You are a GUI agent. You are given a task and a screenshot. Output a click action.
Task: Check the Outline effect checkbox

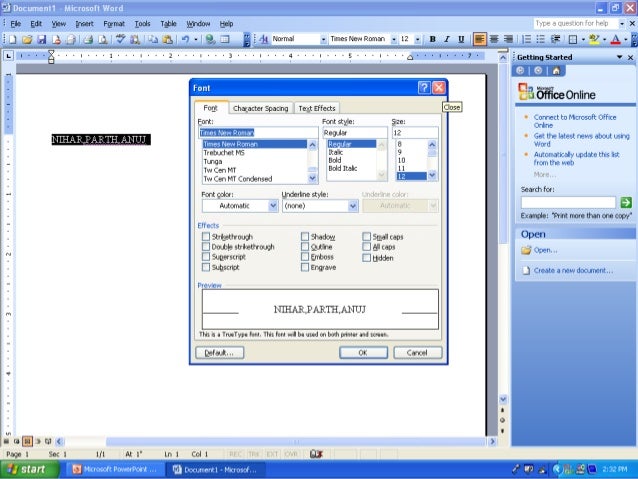pos(305,247)
